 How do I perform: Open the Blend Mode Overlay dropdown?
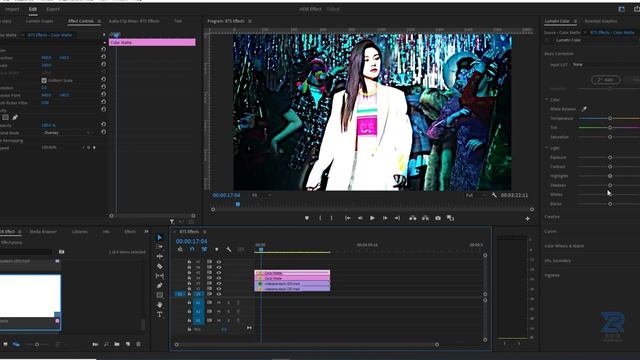tap(66, 133)
